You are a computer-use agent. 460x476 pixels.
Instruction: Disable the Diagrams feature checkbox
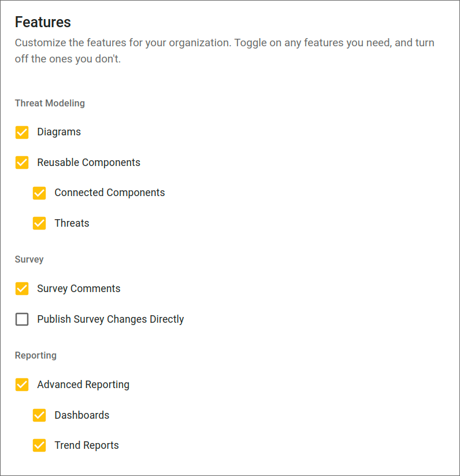(21, 132)
